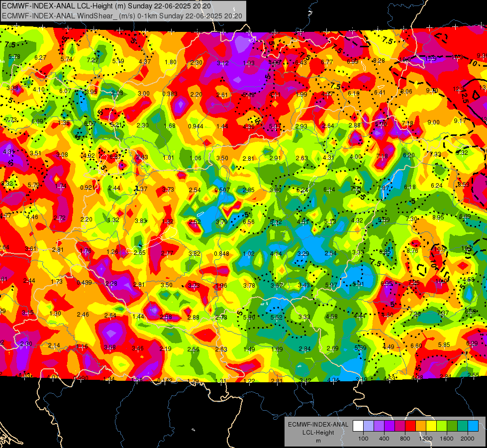Click the light lavender legend swatch

tap(369, 426)
